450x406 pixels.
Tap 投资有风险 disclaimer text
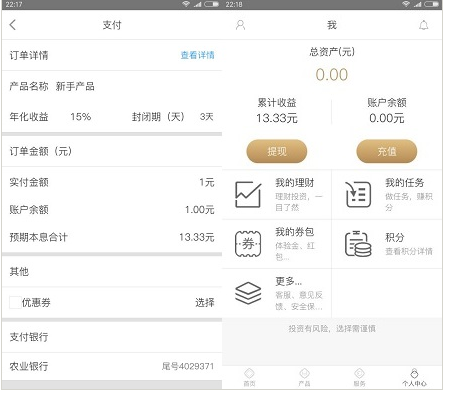click(x=332, y=329)
